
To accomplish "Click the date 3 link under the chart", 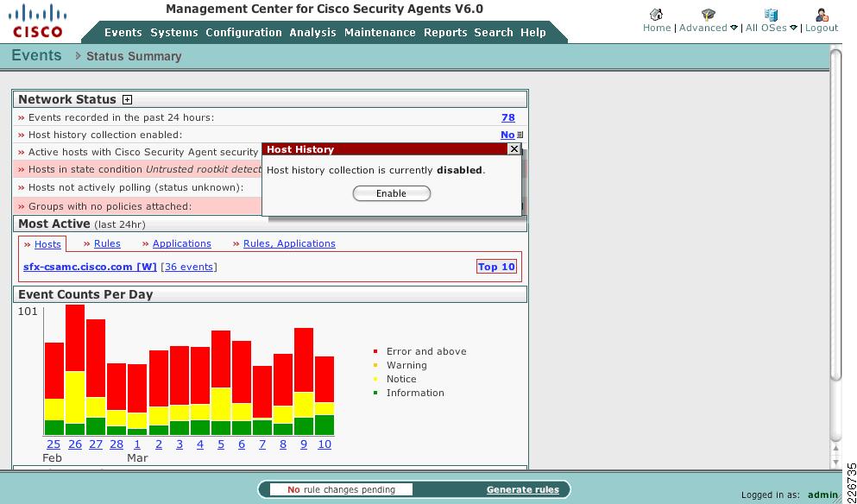I will [180, 444].
